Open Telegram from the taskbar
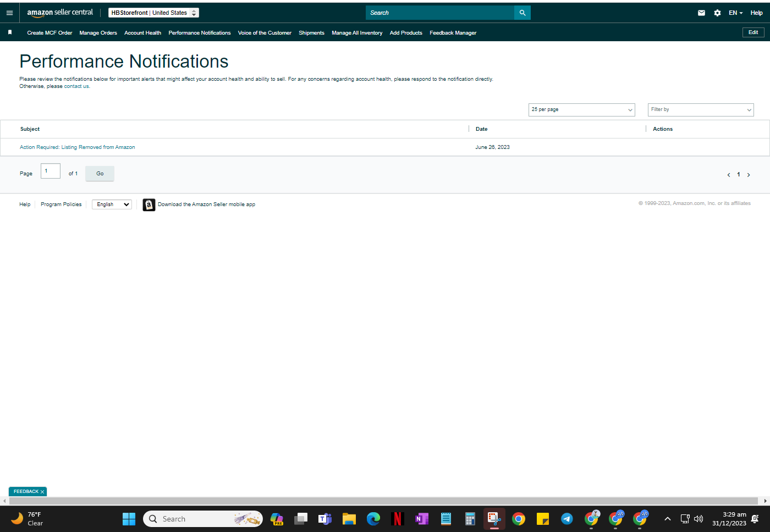Image resolution: width=770 pixels, height=532 pixels. pyautogui.click(x=567, y=519)
